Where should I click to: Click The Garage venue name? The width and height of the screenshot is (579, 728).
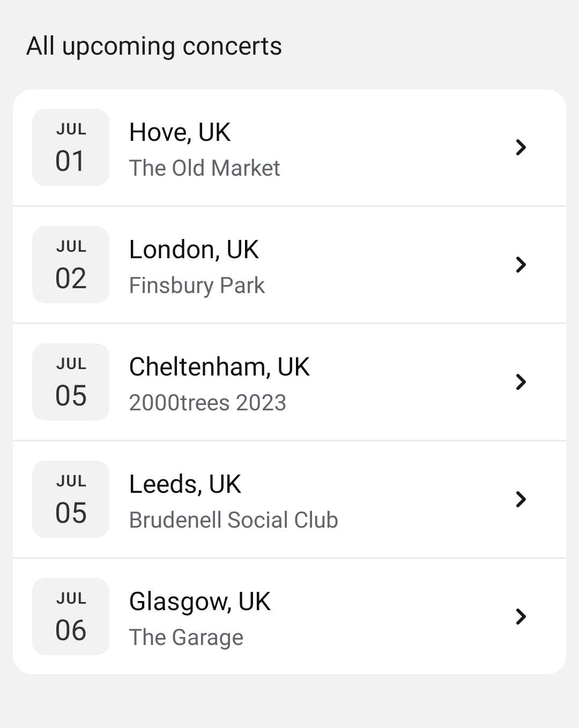click(186, 637)
